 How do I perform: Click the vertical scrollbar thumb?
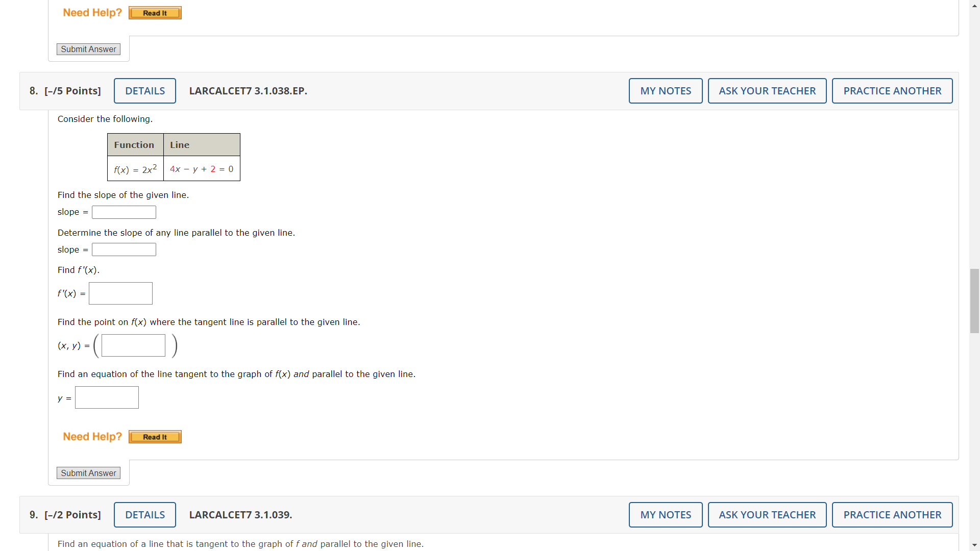coord(974,300)
